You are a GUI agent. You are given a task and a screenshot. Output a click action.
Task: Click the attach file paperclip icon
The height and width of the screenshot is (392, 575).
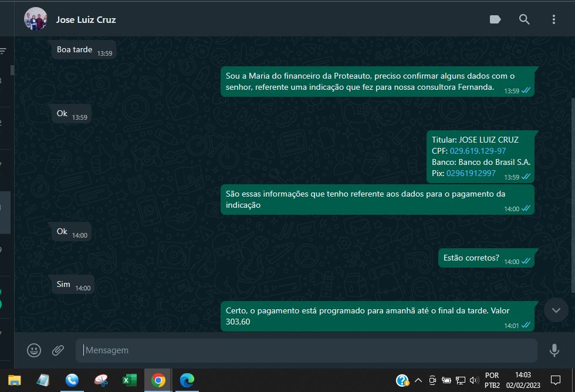[x=58, y=350]
